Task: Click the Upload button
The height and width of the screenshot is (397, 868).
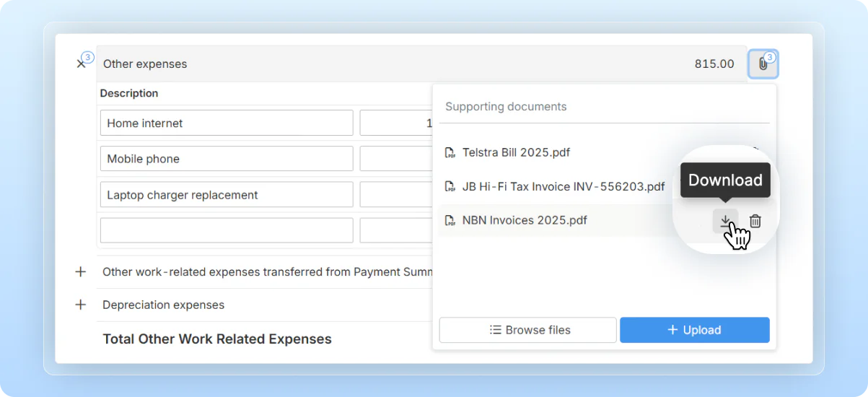Action: 695,330
